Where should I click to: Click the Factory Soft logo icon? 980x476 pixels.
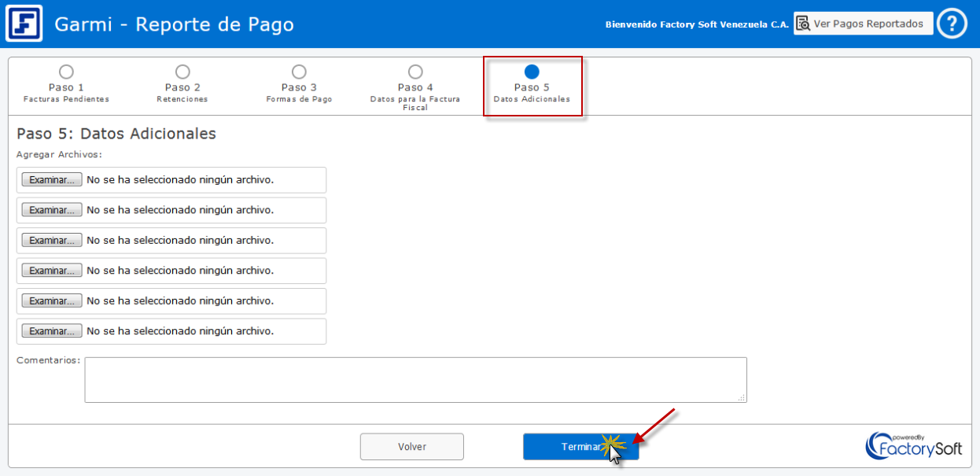[24, 24]
